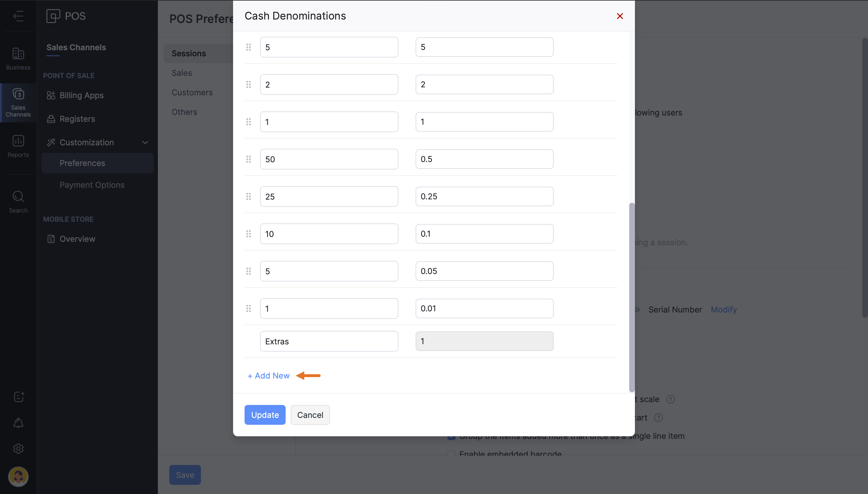Click the notifications bell icon
Image resolution: width=868 pixels, height=494 pixels.
point(18,423)
